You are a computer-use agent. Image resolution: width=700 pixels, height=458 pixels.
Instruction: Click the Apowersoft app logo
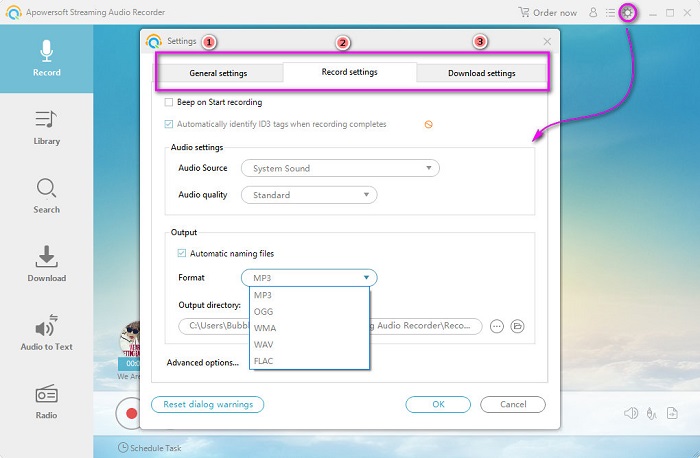tap(13, 12)
